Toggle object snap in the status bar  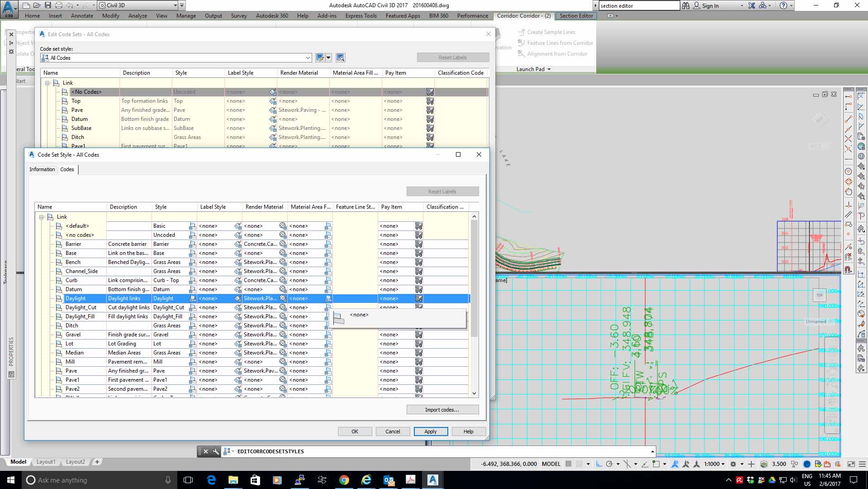[x=656, y=464]
